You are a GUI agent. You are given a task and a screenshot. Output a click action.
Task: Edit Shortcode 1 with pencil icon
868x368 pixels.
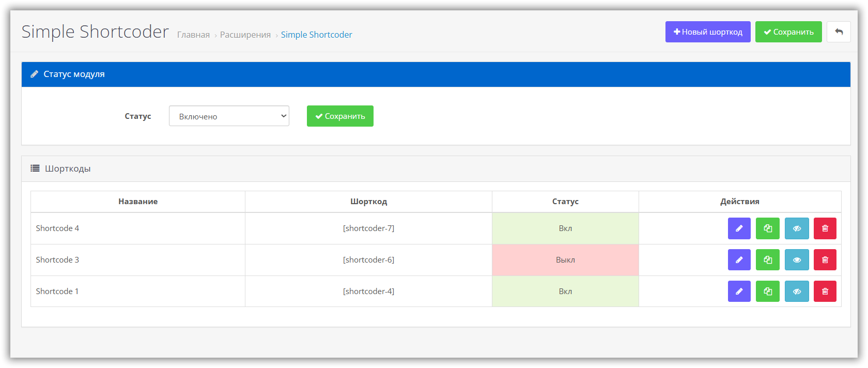[x=739, y=292]
